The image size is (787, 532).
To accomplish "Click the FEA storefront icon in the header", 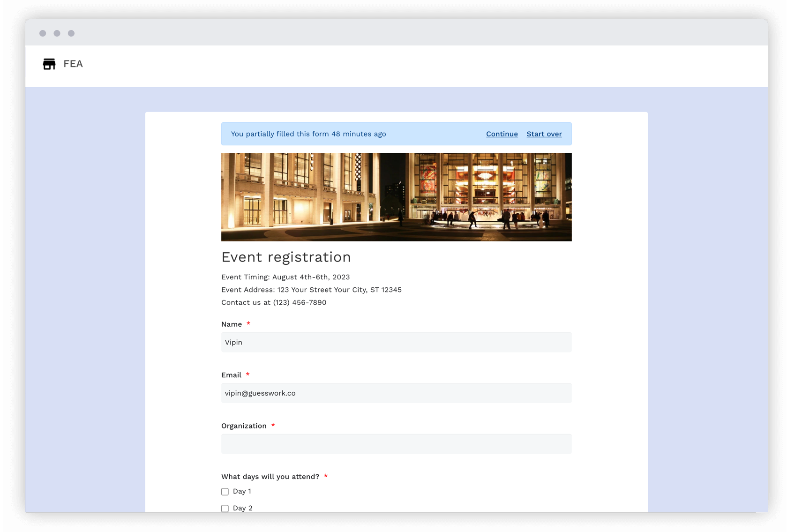I will [x=49, y=64].
